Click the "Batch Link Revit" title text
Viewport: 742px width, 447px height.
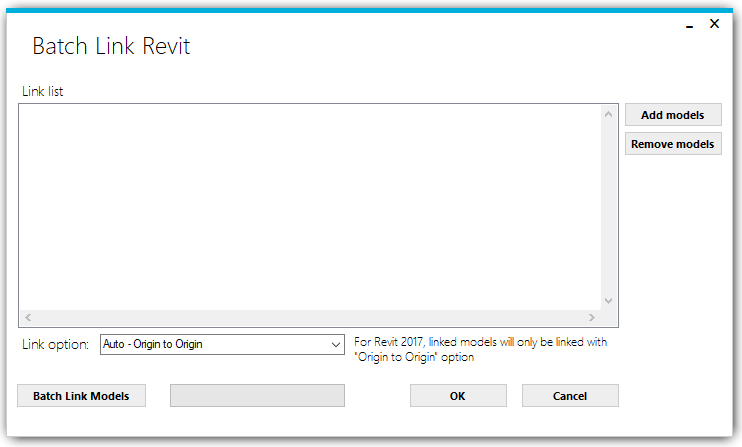(x=111, y=46)
